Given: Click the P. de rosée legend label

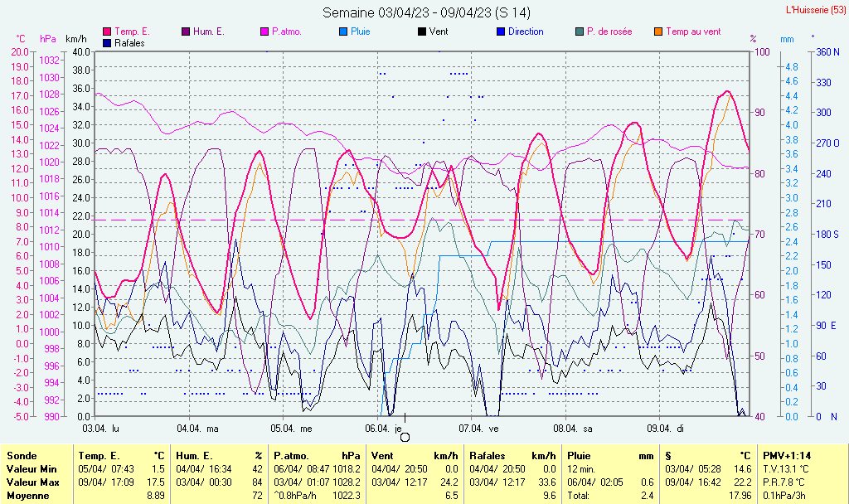Looking at the screenshot, I should (x=609, y=31).
